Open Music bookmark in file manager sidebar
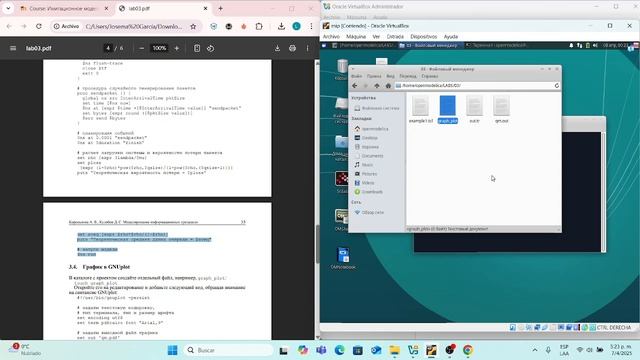Image resolution: width=640 pixels, height=360 pixels. [364, 165]
